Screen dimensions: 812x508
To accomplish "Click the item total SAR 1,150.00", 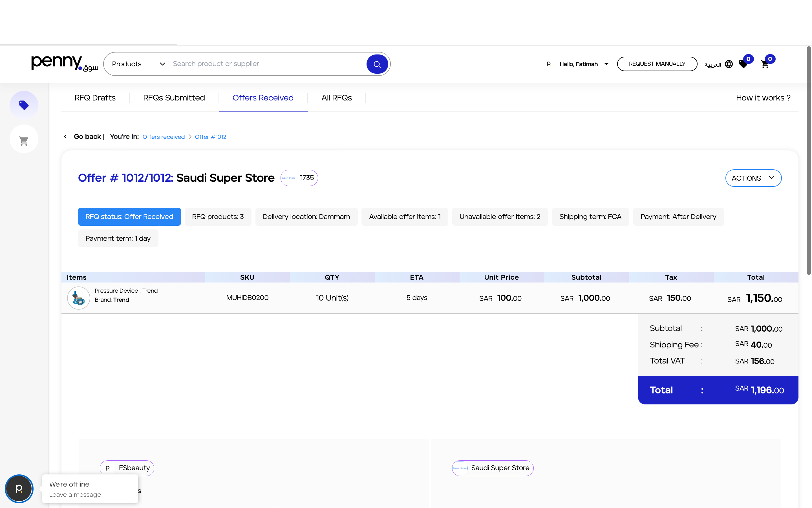I will coord(754,298).
